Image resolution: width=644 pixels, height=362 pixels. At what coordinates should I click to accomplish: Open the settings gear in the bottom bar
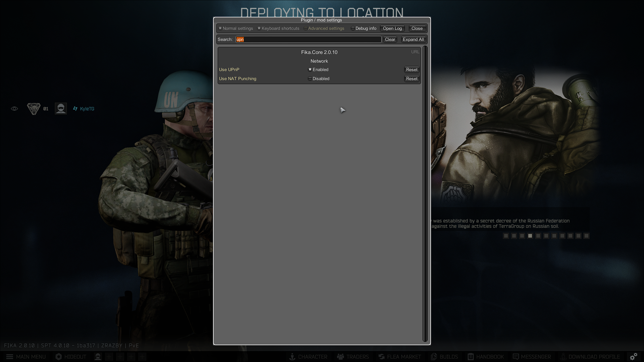click(x=634, y=357)
